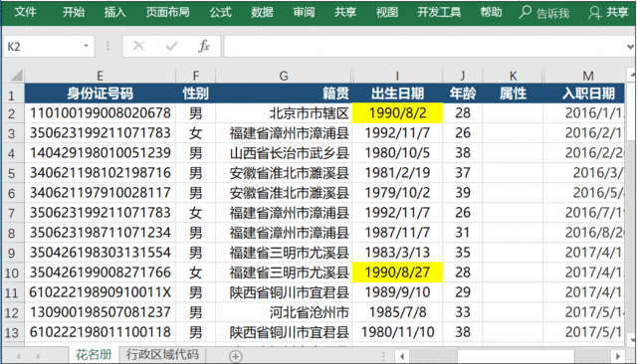
Task: Open the 帮助 ribbon tab
Action: coord(491,12)
